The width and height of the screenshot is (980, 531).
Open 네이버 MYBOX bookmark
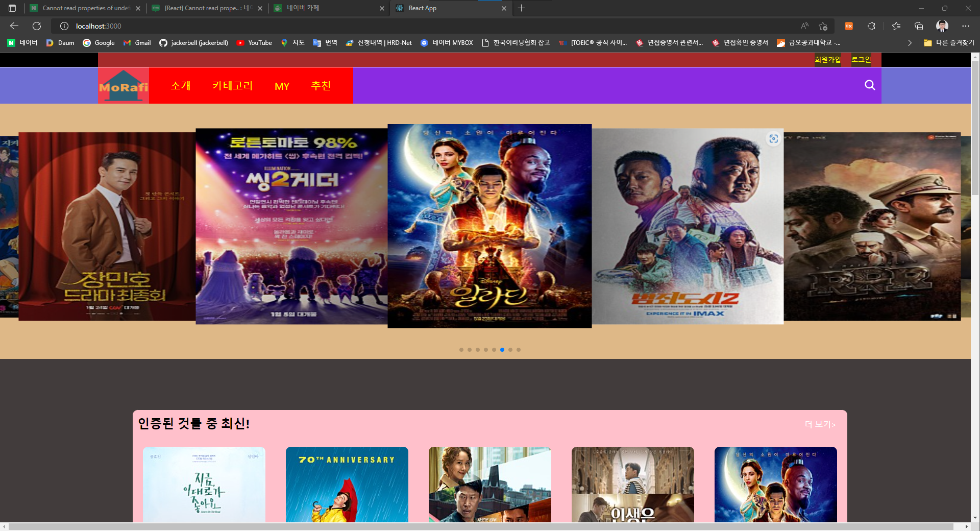(447, 43)
